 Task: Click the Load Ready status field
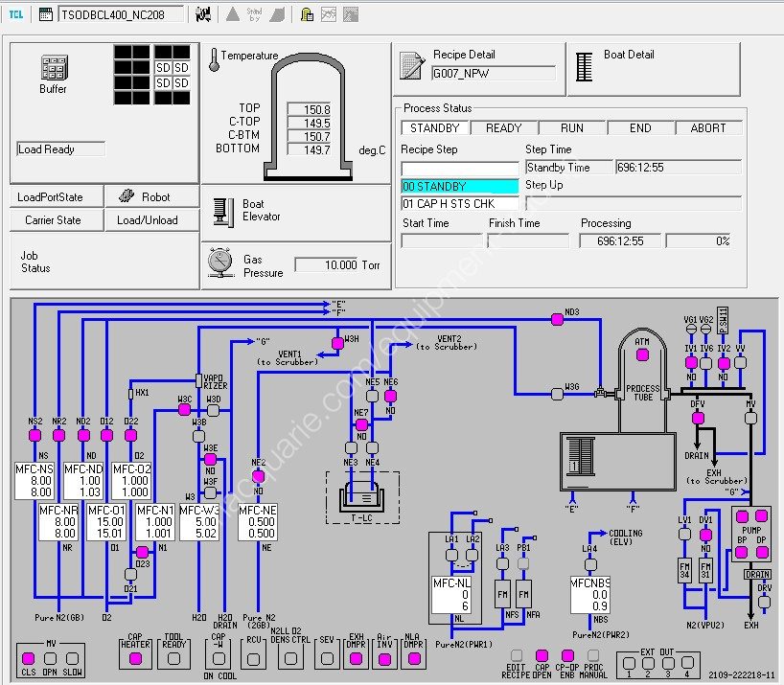(x=60, y=148)
